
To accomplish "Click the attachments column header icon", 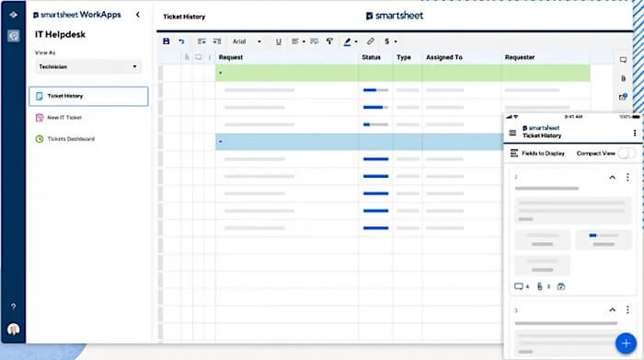I will click(187, 57).
